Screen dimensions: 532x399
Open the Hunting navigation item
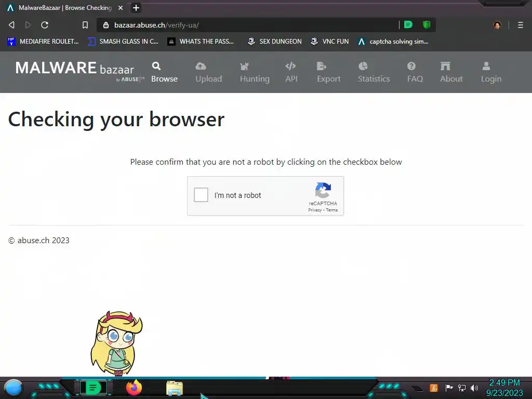tap(255, 72)
